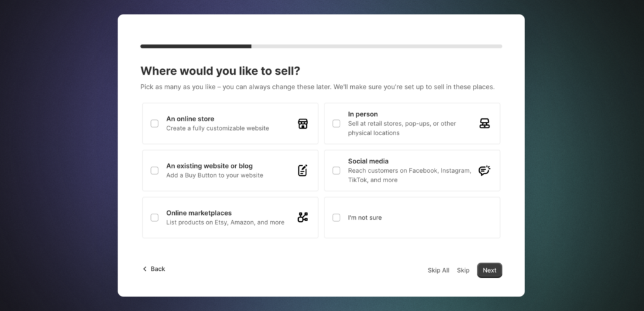Toggle the Online marketplaces checkbox
Screen dimensions: 644x311
(x=155, y=217)
